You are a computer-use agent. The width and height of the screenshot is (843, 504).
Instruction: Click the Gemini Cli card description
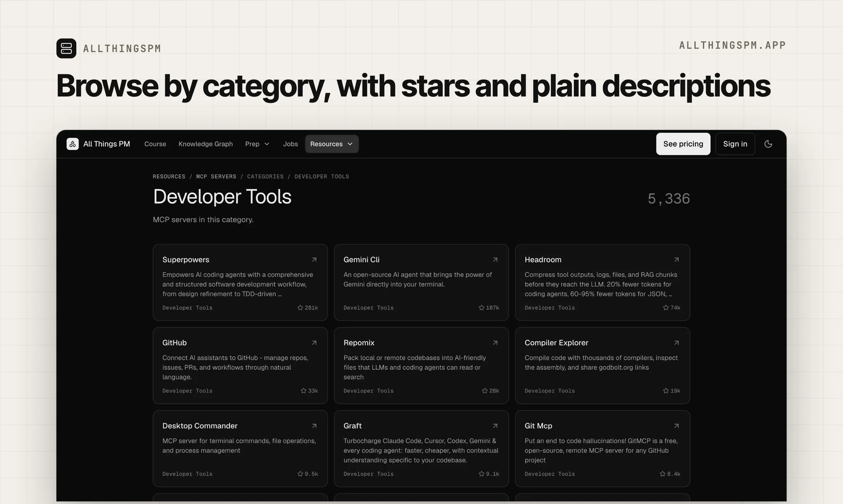tap(418, 280)
